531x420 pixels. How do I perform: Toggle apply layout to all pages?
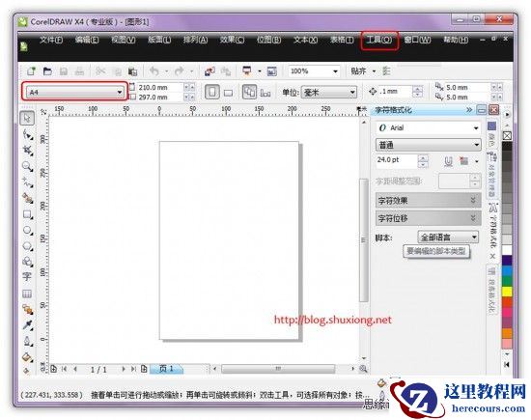[x=250, y=92]
